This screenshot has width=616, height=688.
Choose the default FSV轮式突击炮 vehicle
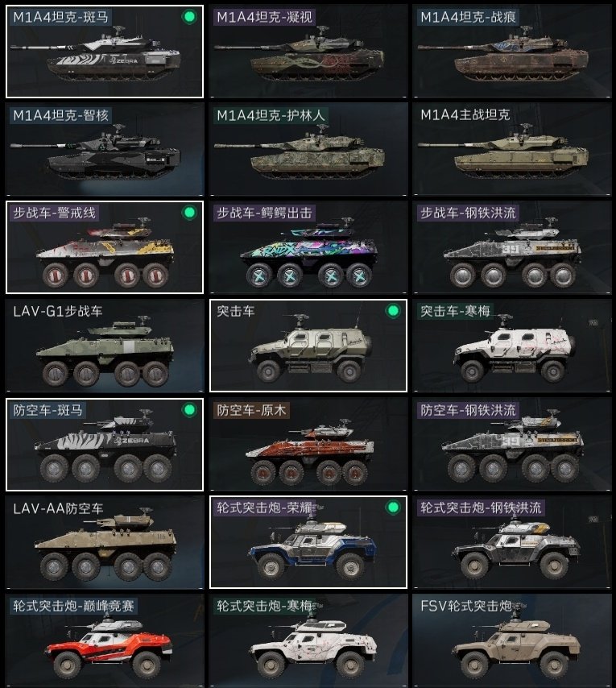coord(511,640)
